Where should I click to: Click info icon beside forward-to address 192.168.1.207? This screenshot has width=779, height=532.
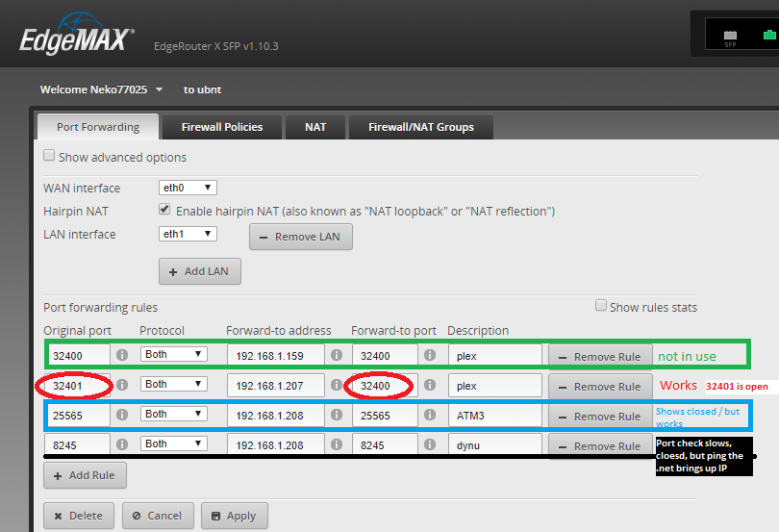coord(337,385)
